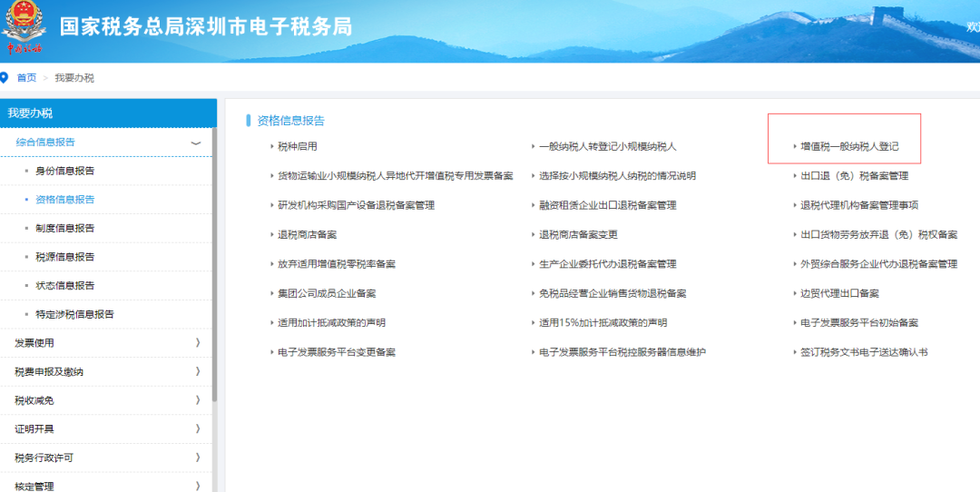The width and height of the screenshot is (980, 492).
Task: Collapse the 综合信息报告 section chevron
Action: [196, 143]
